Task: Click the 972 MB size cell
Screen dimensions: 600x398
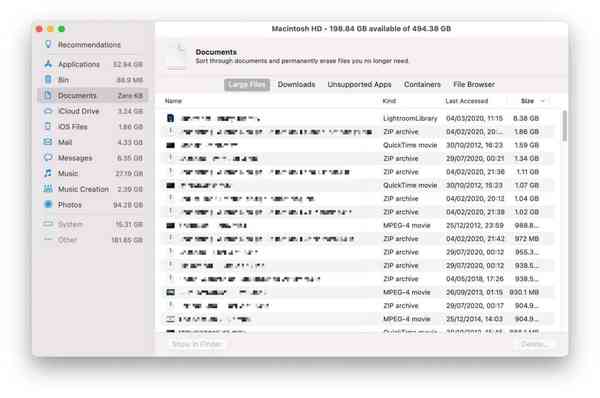Action: point(527,239)
